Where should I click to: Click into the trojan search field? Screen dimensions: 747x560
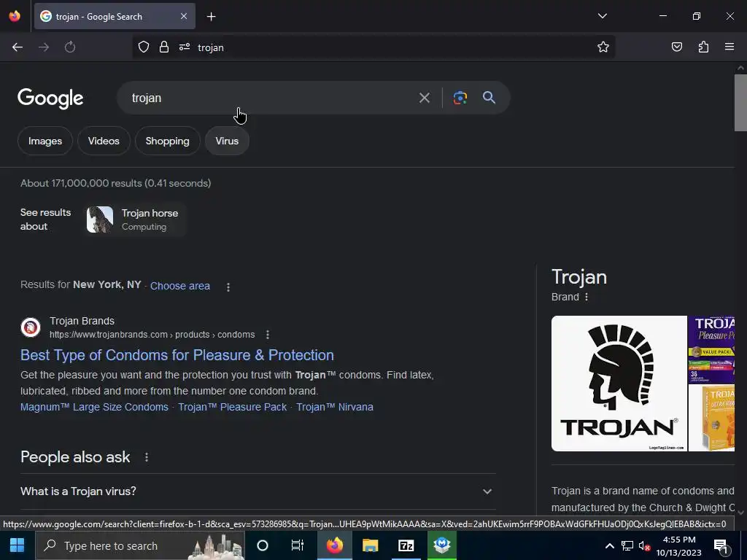point(267,98)
